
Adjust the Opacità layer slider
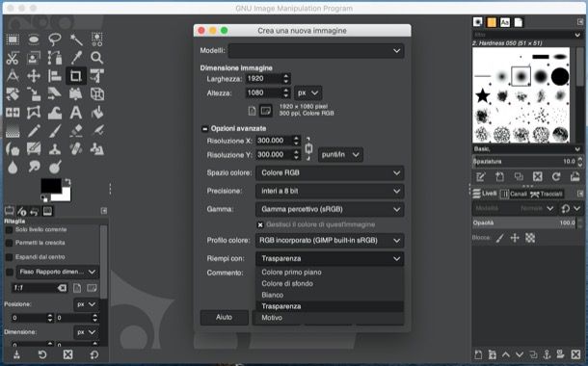pos(524,222)
